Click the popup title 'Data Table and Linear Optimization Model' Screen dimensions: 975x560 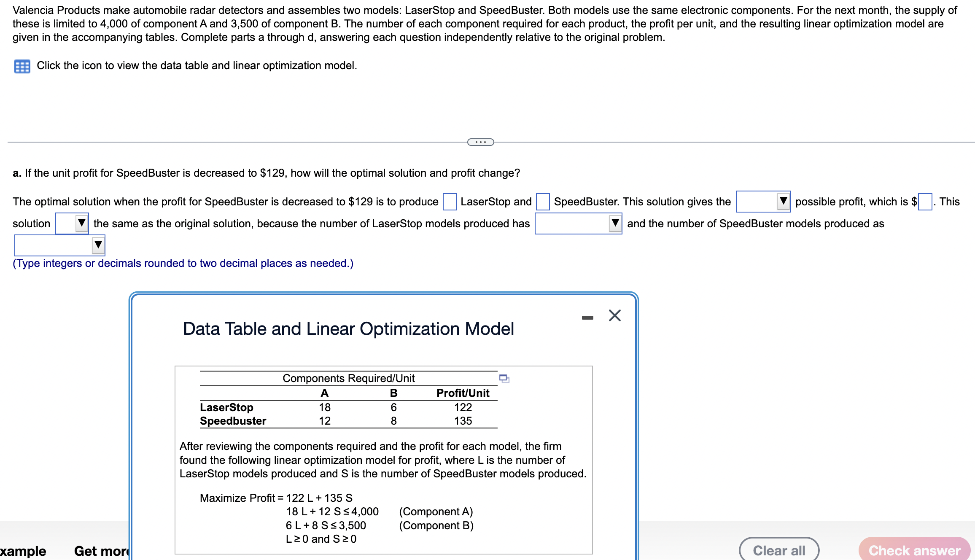tap(348, 329)
